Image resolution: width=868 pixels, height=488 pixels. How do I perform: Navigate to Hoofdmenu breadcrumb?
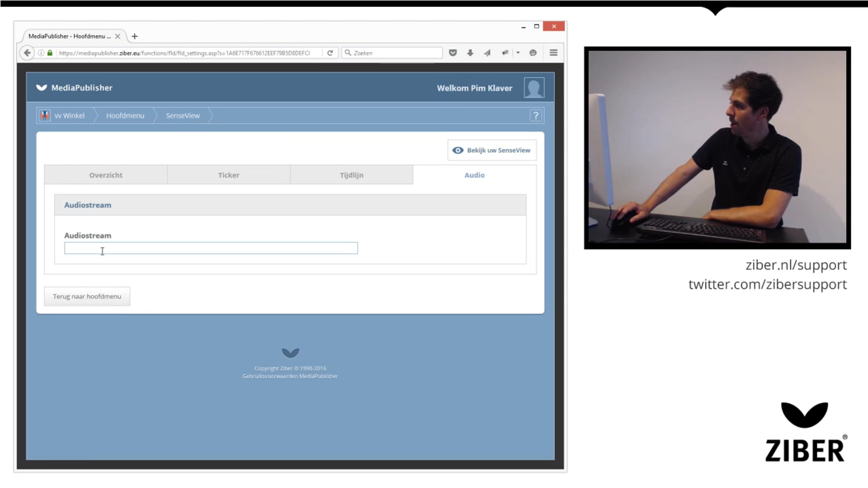(x=125, y=116)
